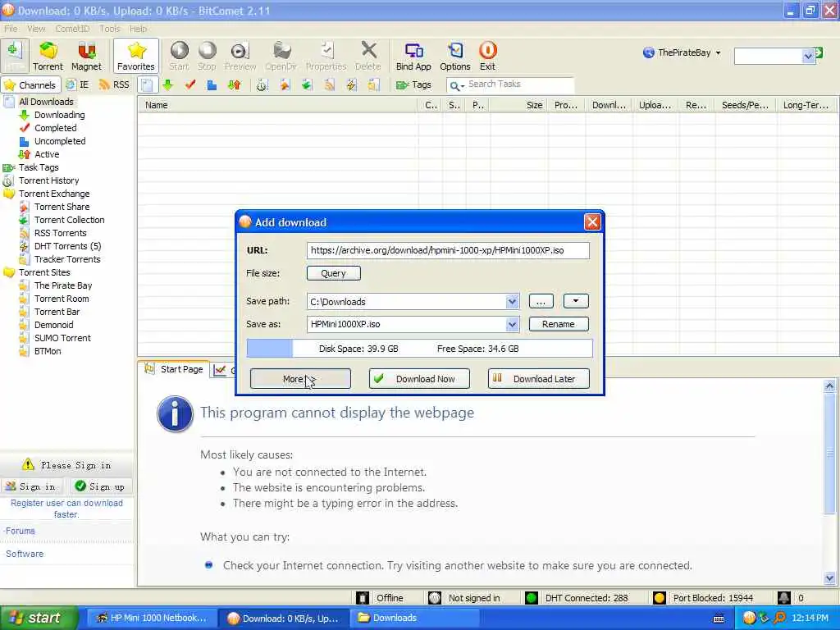
Task: Open the Forums link
Action: 20,531
